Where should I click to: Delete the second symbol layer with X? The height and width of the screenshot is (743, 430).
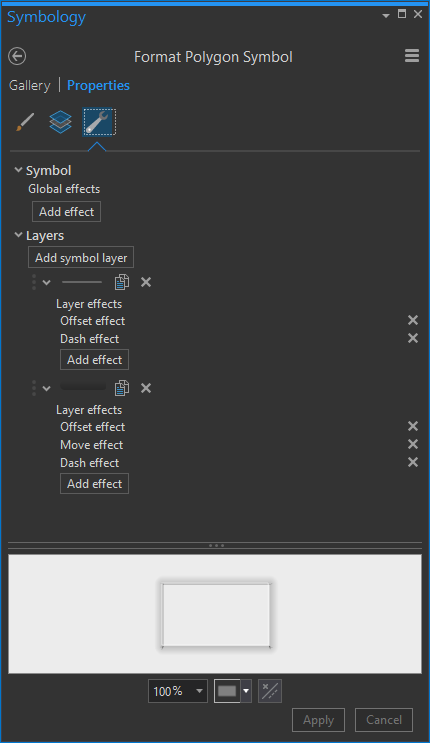click(x=146, y=388)
